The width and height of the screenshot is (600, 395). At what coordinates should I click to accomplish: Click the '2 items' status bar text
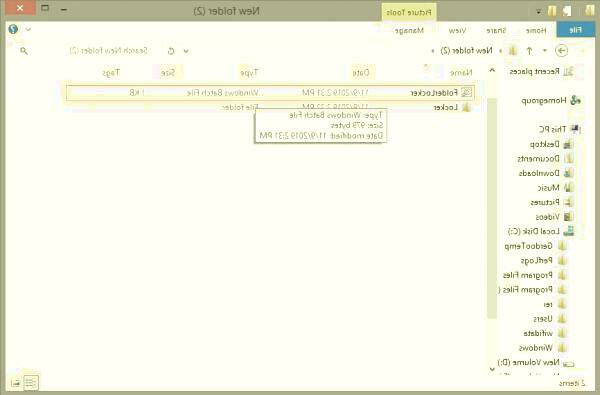click(x=572, y=383)
